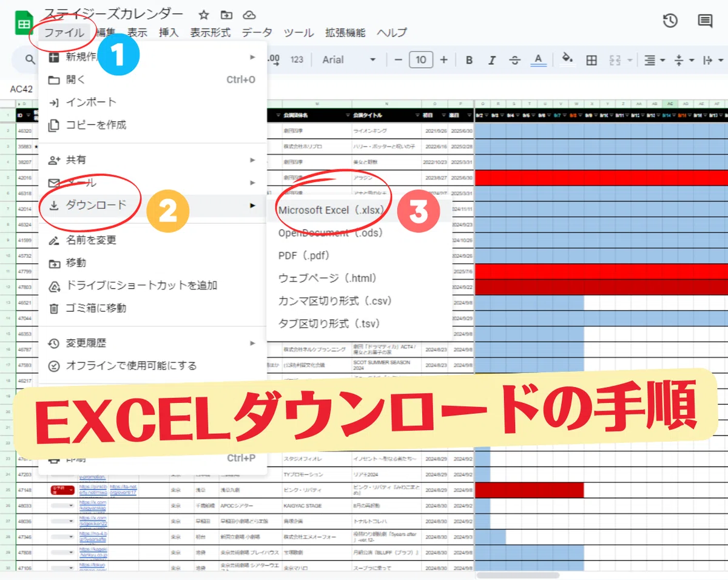Viewport: 728px width, 580px height.
Task: Increase decimal places with .00 button
Action: pyautogui.click(x=272, y=59)
